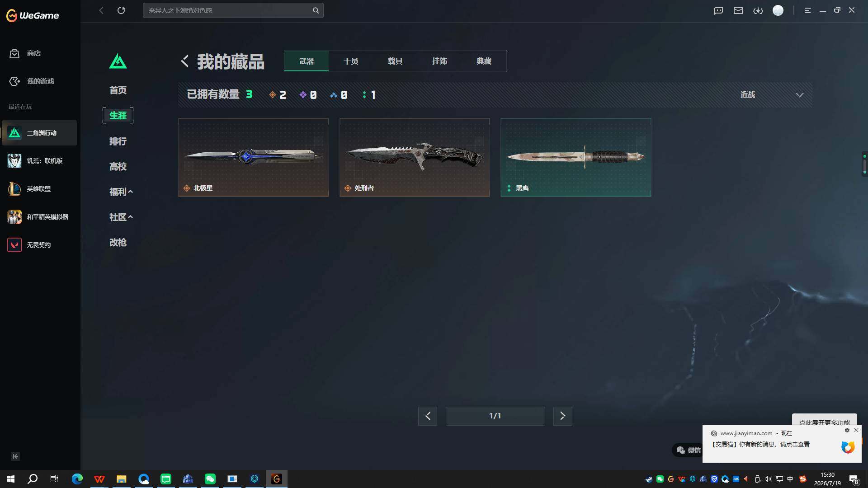Open the 北极星 knife card
Screen dimensions: 868x488
(254, 157)
